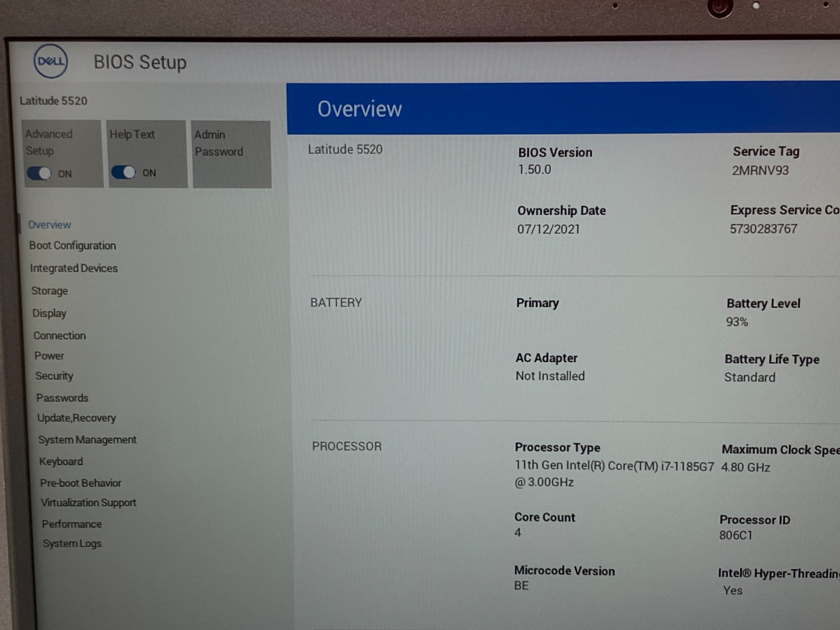This screenshot has height=630, width=840.
Task: Click Microcode Version value BE
Action: [521, 586]
